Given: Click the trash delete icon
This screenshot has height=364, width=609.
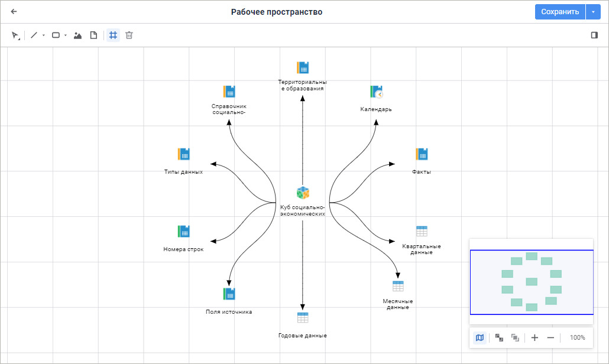Looking at the screenshot, I should [129, 35].
